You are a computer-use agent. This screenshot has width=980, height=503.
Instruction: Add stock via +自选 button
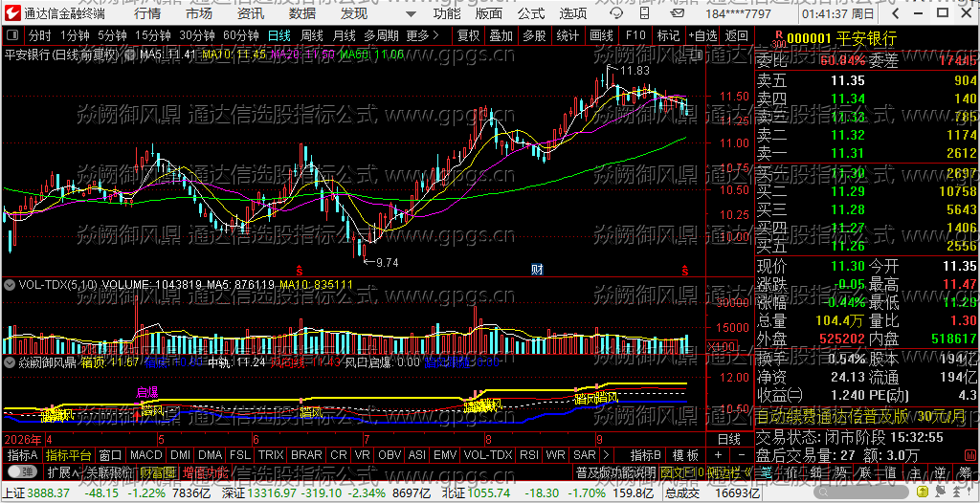point(703,35)
